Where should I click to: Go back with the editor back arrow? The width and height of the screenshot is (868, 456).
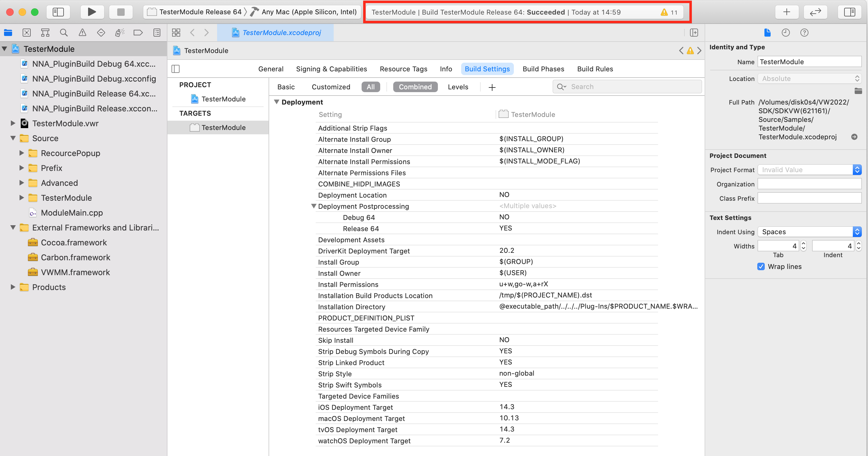192,33
